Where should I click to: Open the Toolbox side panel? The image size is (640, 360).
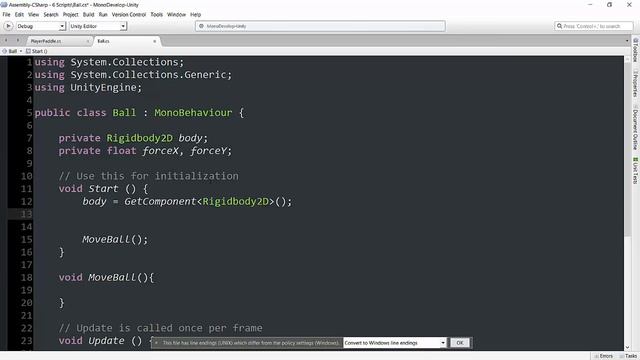pos(636,50)
